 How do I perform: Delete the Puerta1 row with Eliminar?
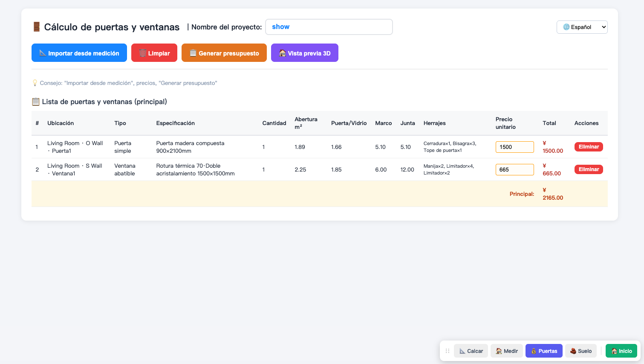589,147
